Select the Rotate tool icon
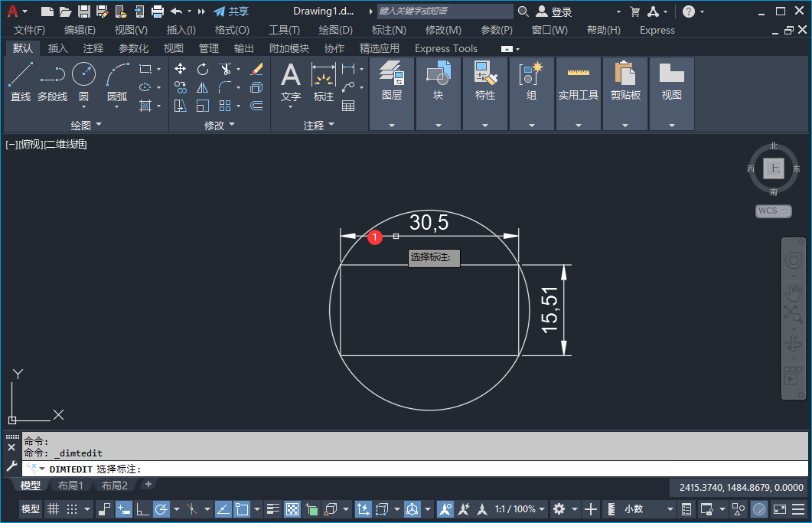The height and width of the screenshot is (523, 812). (x=203, y=69)
